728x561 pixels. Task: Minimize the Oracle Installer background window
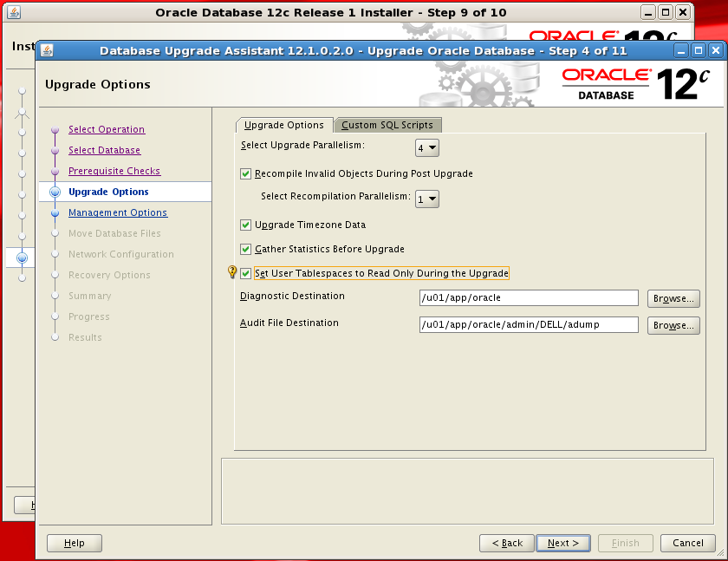point(648,12)
